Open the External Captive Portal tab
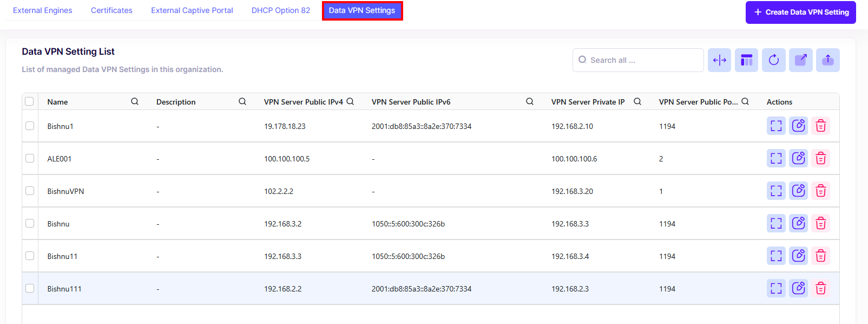 [192, 10]
